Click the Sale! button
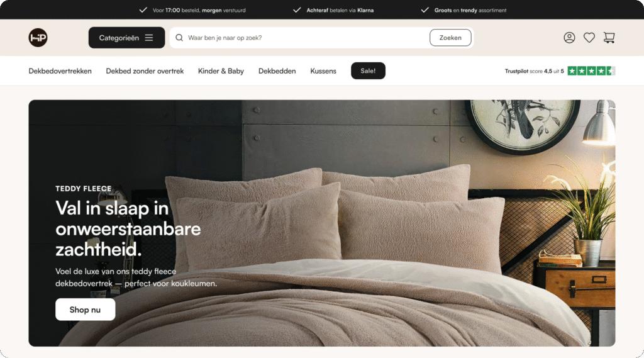Screen dimensions: 644x358 point(368,70)
